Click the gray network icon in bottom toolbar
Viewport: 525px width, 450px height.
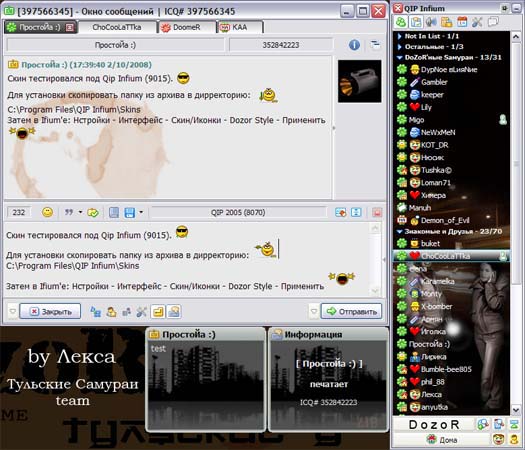(126, 312)
